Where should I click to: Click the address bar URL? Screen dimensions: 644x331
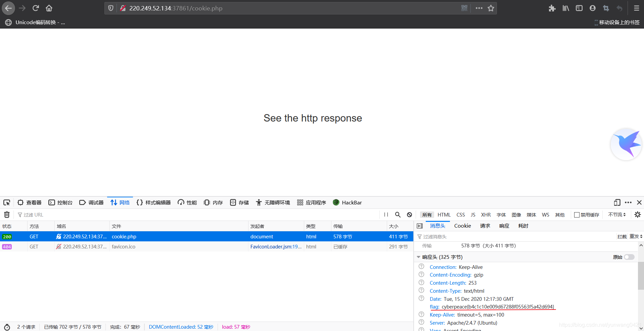tap(176, 8)
